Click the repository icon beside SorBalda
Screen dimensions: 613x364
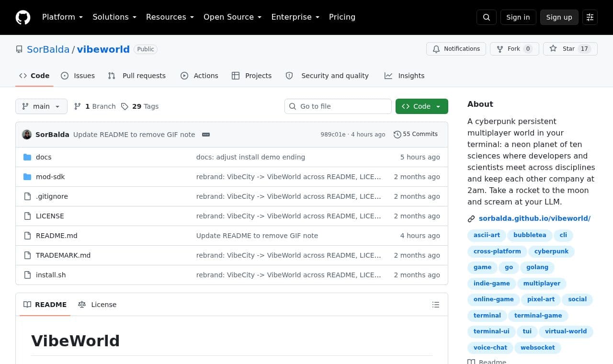[19, 49]
